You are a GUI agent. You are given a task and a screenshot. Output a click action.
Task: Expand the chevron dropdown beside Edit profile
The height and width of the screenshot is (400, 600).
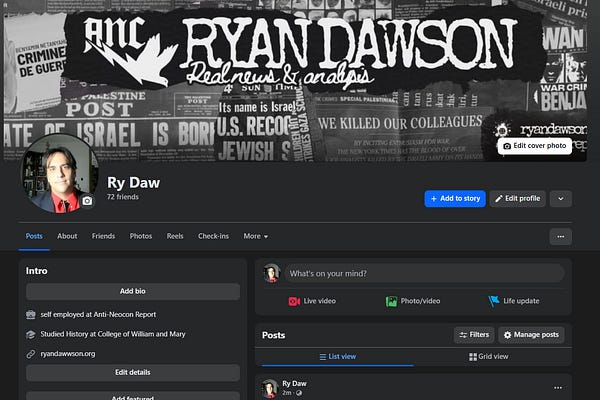[561, 199]
